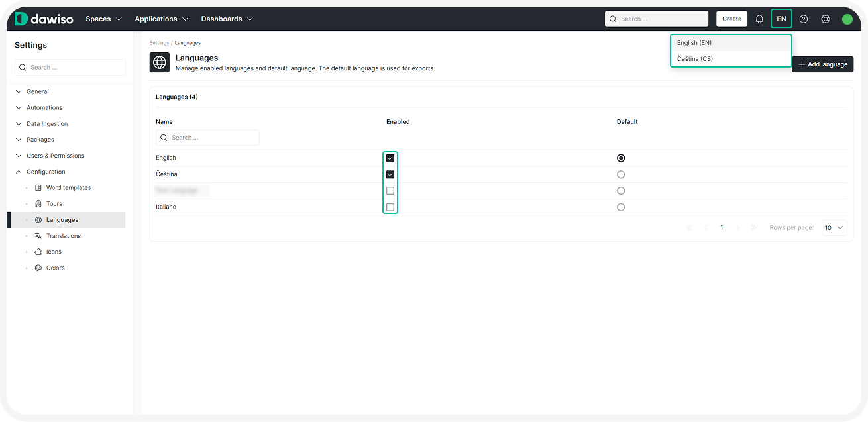Click the Add language button
Screen dimensions: 868x422
pyautogui.click(x=822, y=64)
